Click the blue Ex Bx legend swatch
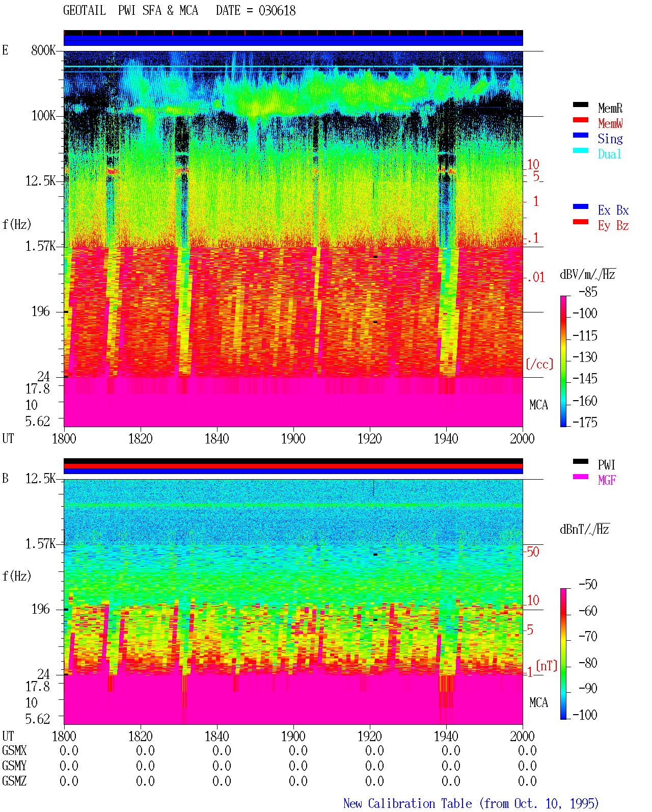 click(581, 206)
